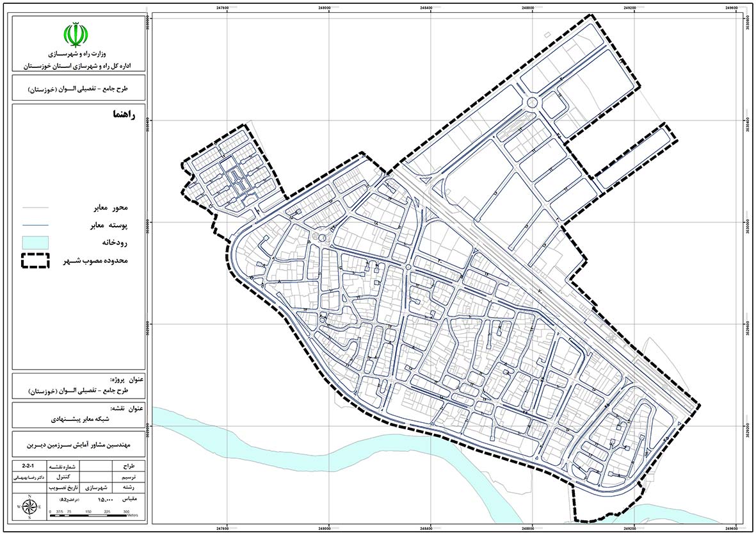Click the green Iran emblem logo
Viewport: 756px width, 535px height.
(75, 34)
